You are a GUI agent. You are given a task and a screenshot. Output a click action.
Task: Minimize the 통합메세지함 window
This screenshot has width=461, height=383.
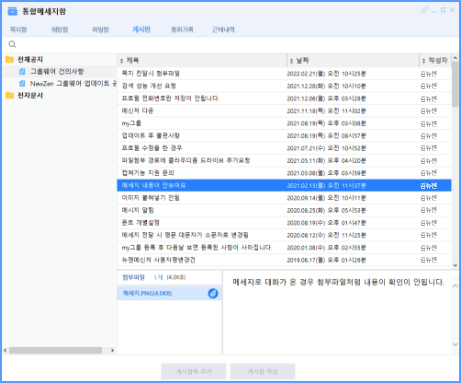coord(434,10)
